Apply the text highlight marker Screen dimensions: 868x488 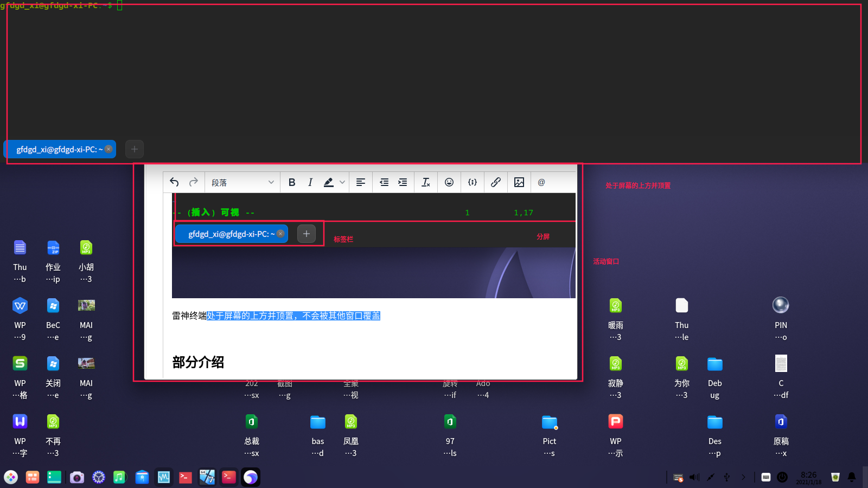(328, 182)
